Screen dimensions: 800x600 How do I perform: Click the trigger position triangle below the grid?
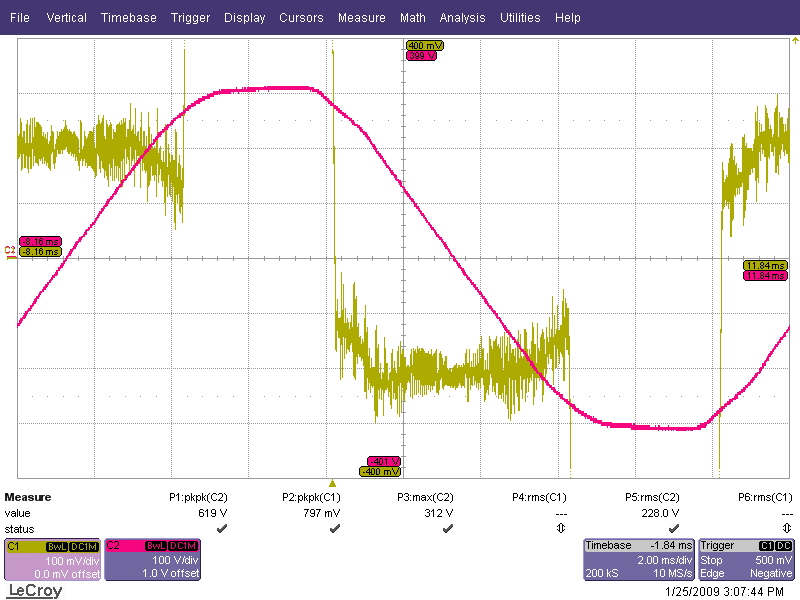332,483
